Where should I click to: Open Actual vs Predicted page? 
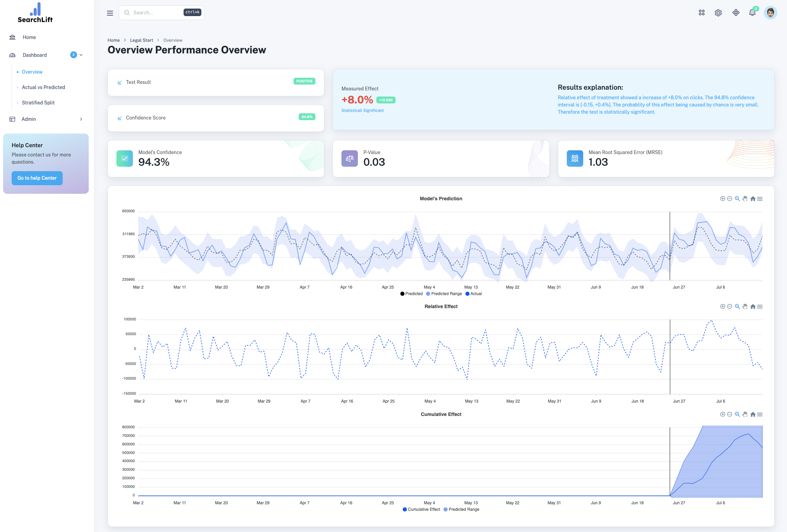(43, 87)
